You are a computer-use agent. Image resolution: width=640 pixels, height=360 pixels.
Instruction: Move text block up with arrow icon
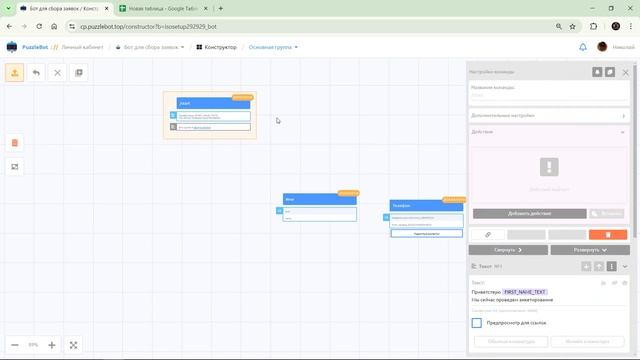click(x=599, y=266)
